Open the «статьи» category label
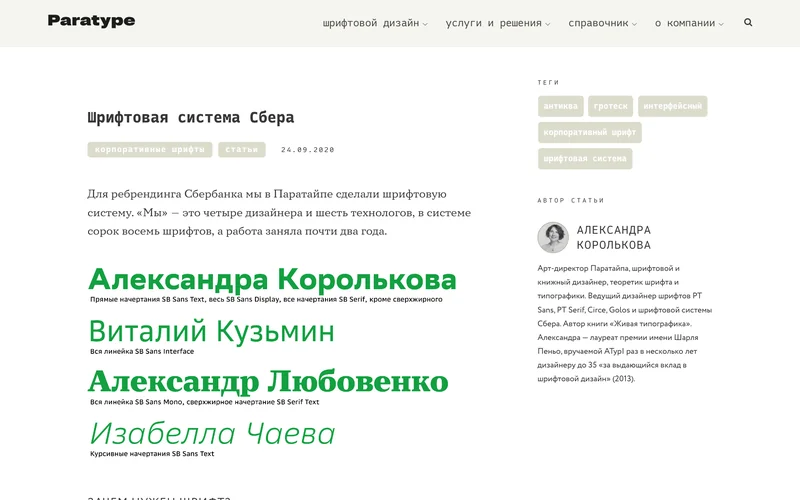The image size is (800, 500). click(x=242, y=149)
